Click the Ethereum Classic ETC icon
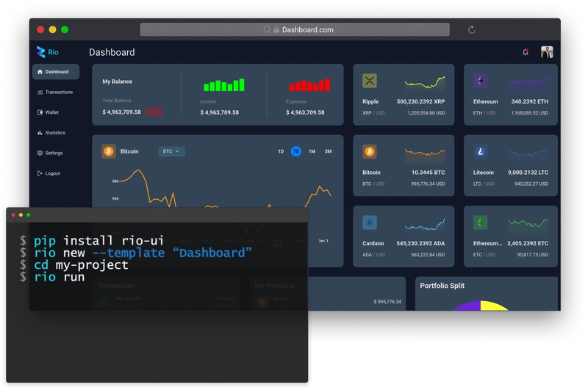The height and width of the screenshot is (390, 588). point(481,223)
